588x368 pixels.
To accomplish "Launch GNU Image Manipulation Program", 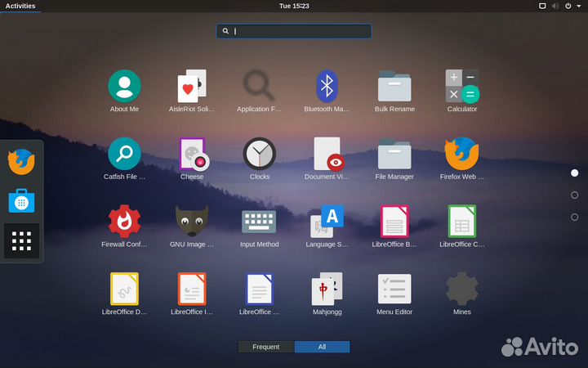I will (x=192, y=226).
